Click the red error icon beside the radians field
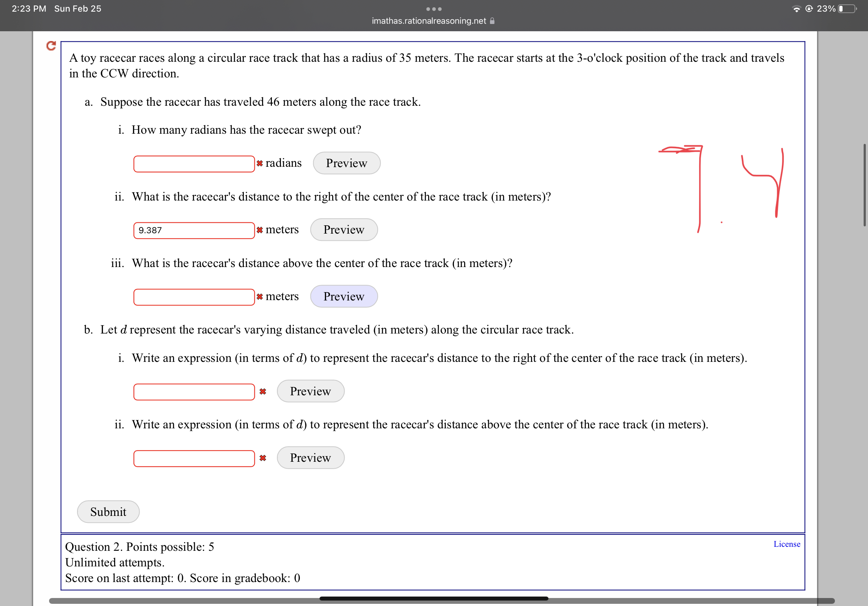Screen dimensions: 868x606 tap(259, 163)
